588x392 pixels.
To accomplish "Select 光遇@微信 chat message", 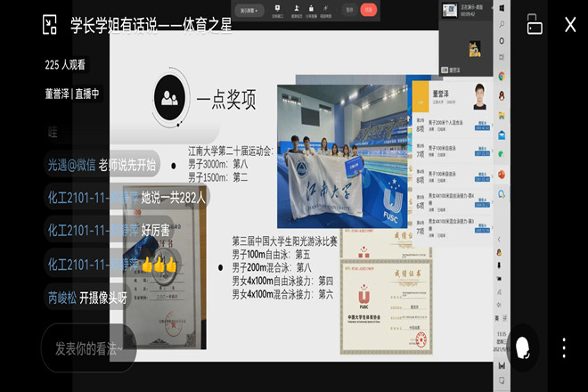I will tap(102, 165).
